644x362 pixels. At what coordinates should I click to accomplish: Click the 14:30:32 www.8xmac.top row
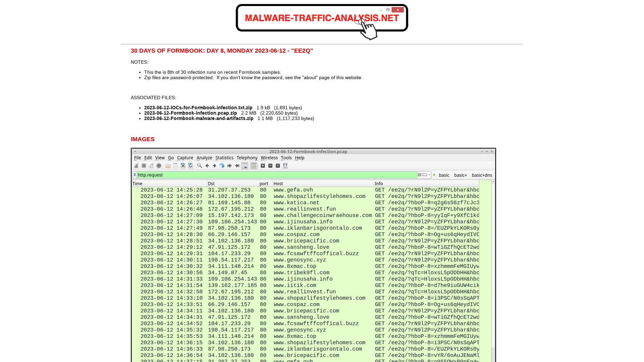click(x=306, y=266)
